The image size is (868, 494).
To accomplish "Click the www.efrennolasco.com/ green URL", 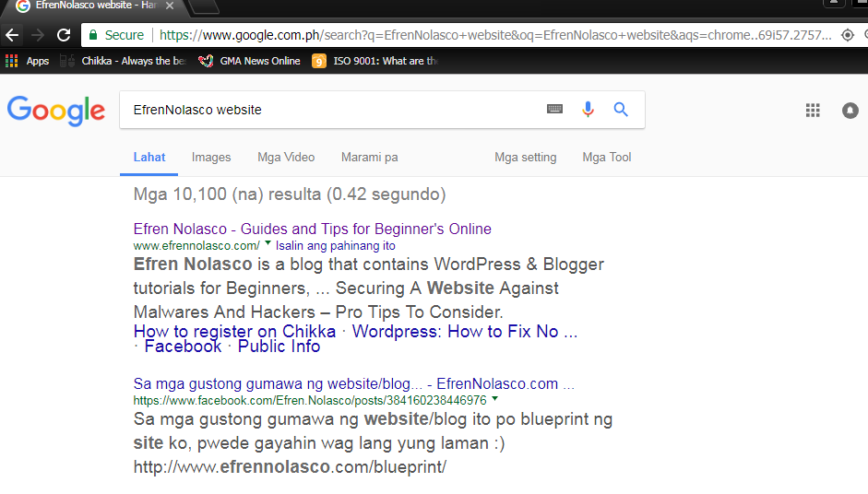I will 196,245.
